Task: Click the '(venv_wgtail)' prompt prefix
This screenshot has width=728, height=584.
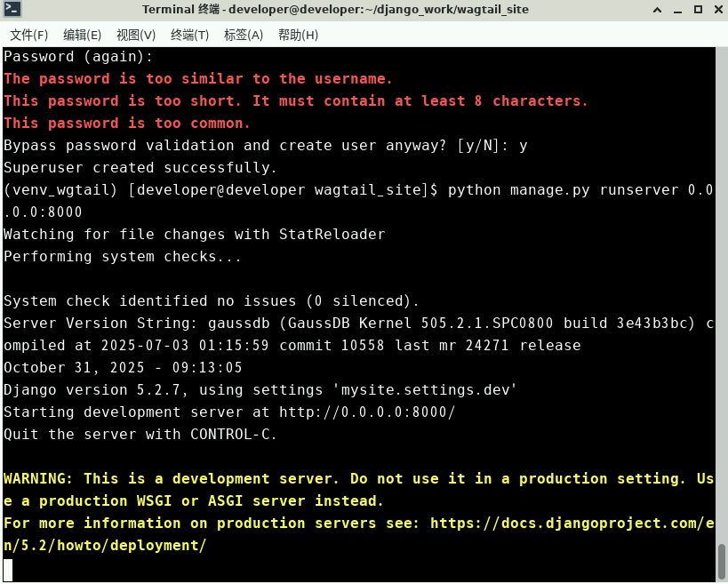Action: pos(60,190)
